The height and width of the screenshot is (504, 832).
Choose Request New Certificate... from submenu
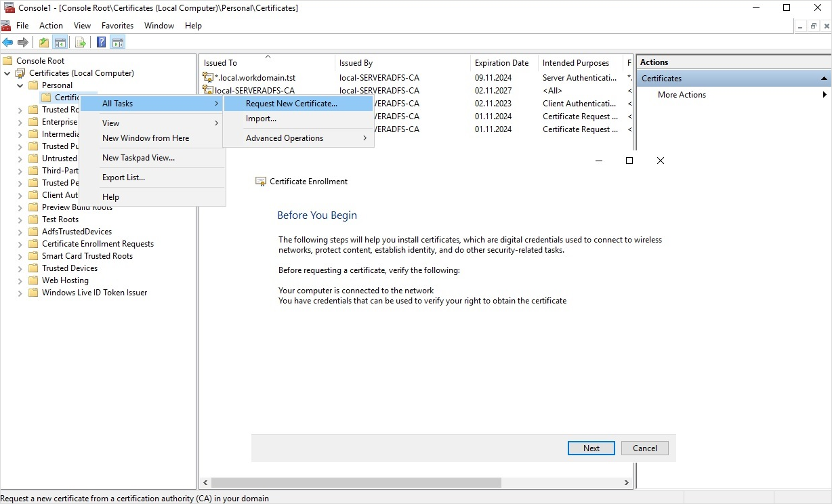[x=299, y=104]
